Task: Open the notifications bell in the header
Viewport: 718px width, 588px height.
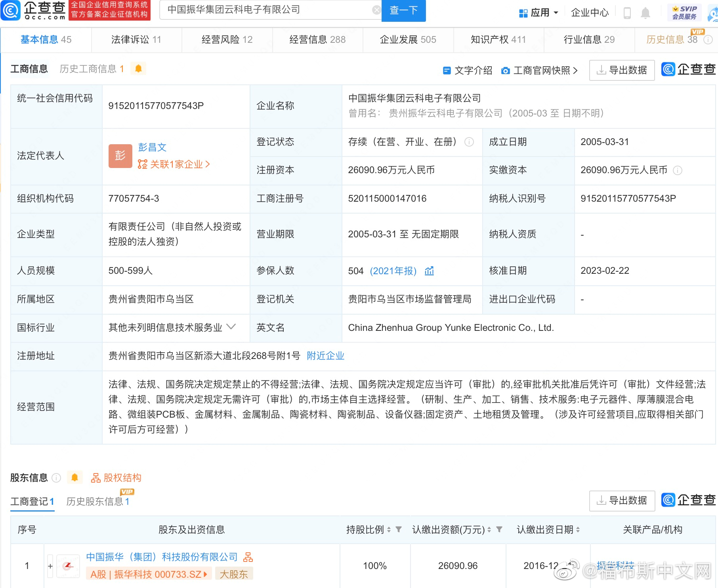Action: (645, 13)
